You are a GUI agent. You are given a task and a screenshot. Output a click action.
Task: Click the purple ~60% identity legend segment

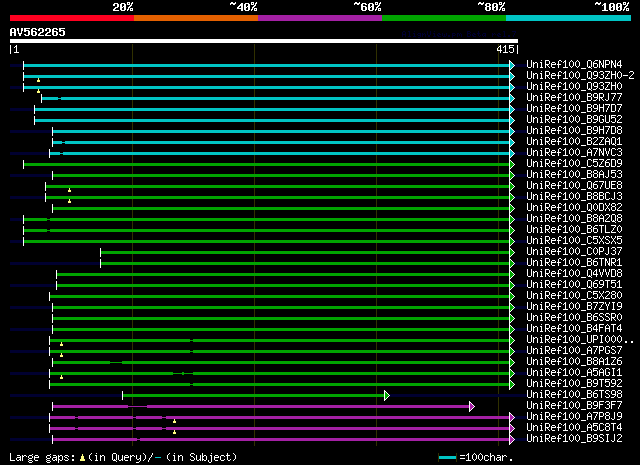point(320,18)
